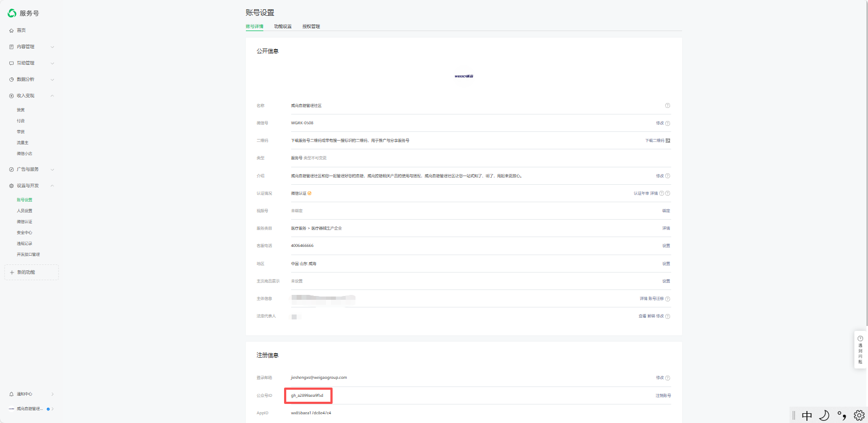Click 设置 in the 客服电话 row
The image size is (868, 423).
coord(666,246)
